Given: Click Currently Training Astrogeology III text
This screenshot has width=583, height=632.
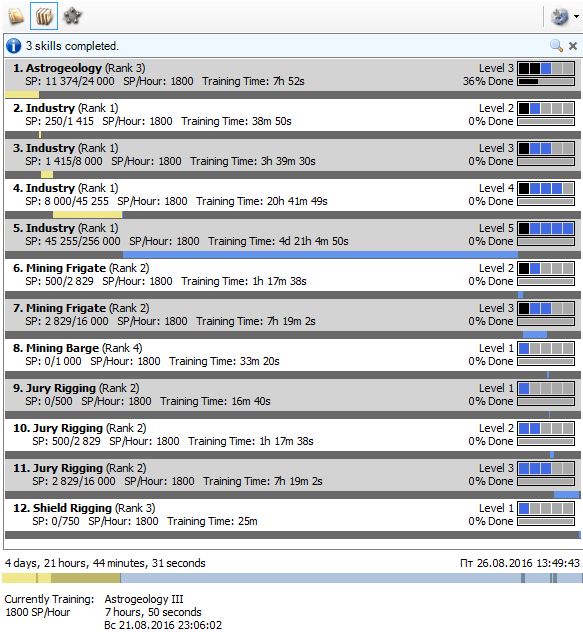Looking at the screenshot, I should click(144, 599).
